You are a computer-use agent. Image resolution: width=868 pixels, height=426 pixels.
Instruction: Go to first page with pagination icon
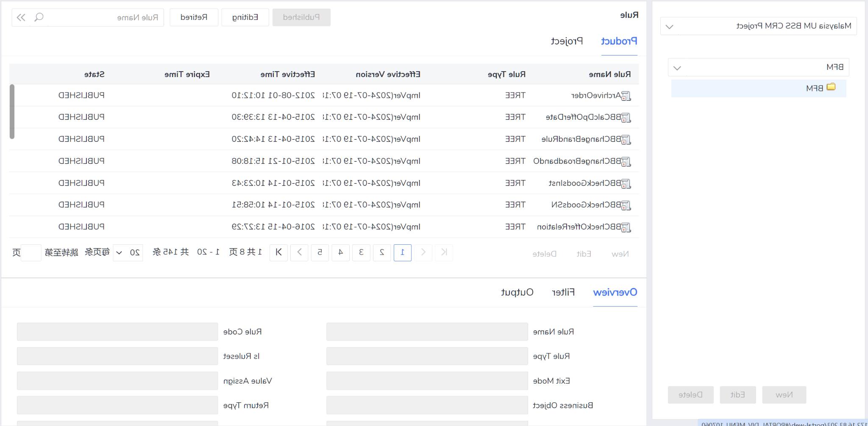(444, 252)
